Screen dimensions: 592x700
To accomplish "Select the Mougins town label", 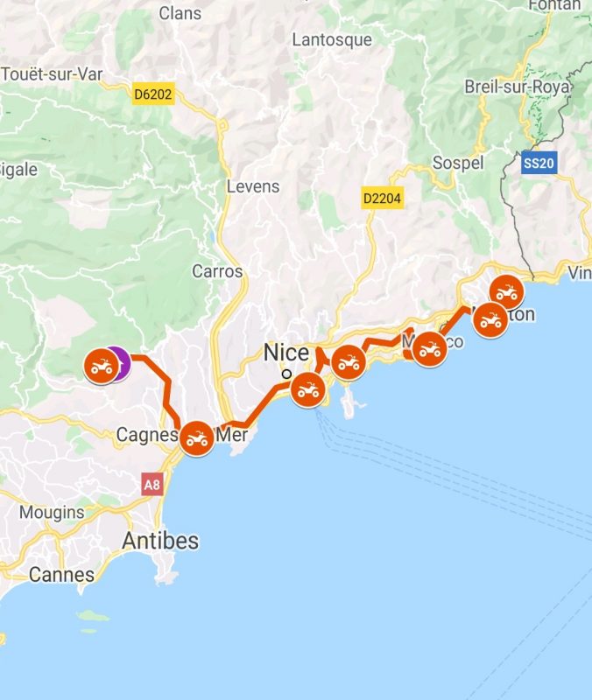I will (x=52, y=513).
